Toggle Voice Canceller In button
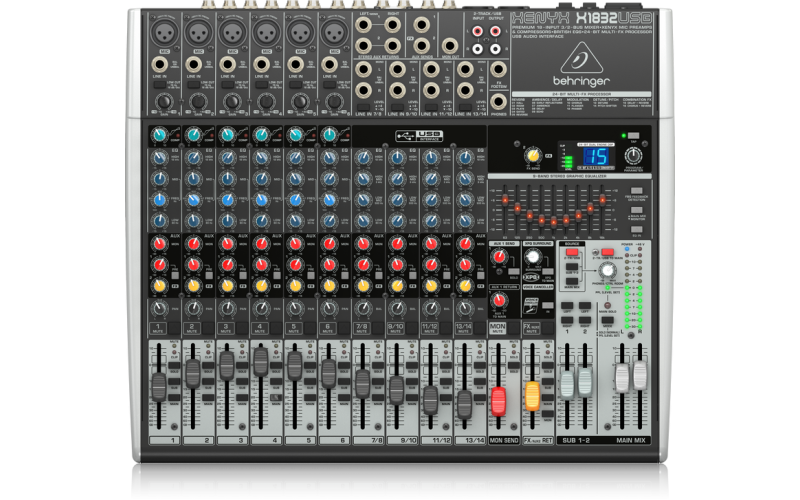The height and width of the screenshot is (500, 800). (547, 306)
